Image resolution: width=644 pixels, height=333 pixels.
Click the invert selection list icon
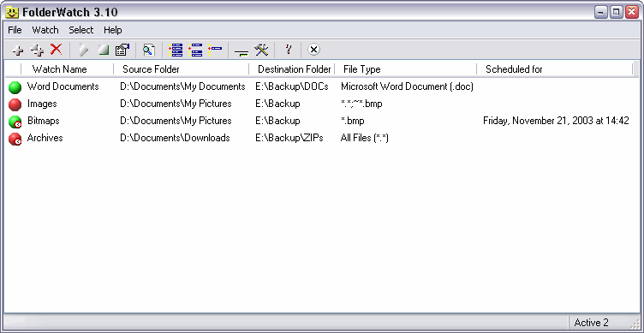195,51
